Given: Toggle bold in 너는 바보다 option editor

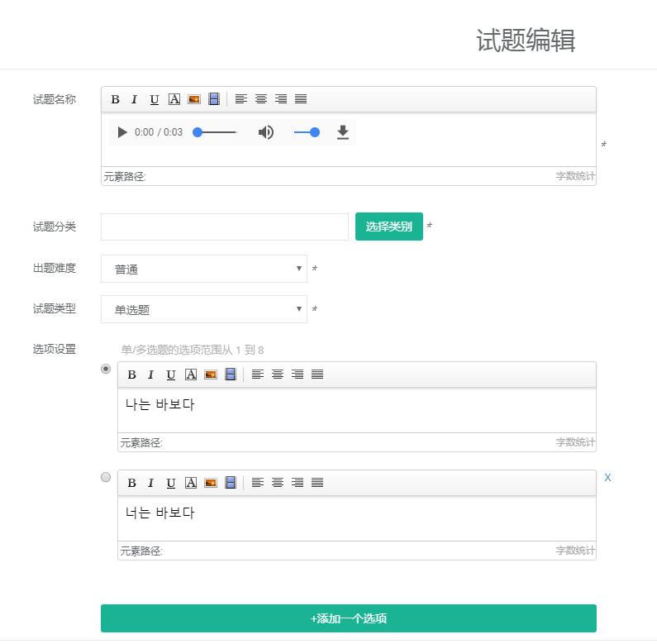Looking at the screenshot, I should 131,483.
